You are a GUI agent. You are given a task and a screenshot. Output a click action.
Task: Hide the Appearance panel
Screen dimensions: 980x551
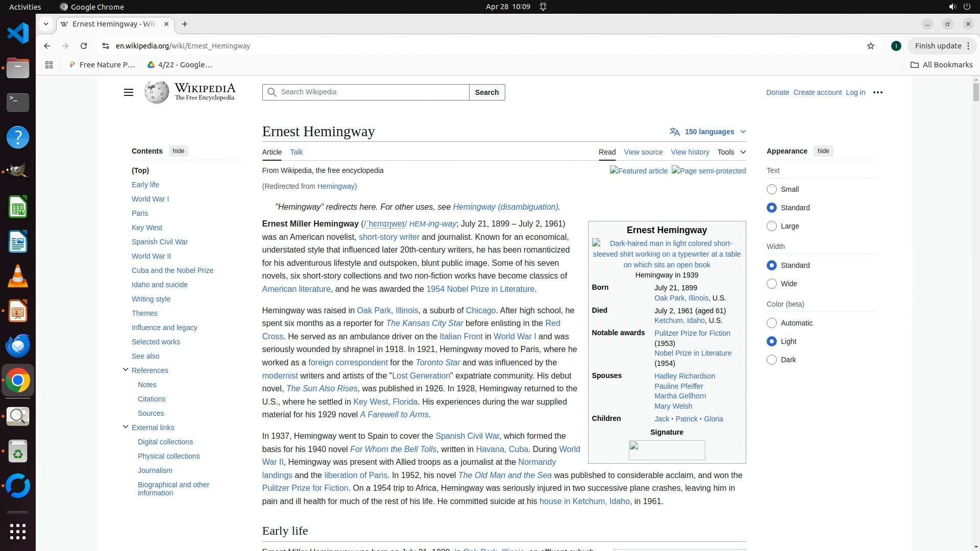point(823,151)
